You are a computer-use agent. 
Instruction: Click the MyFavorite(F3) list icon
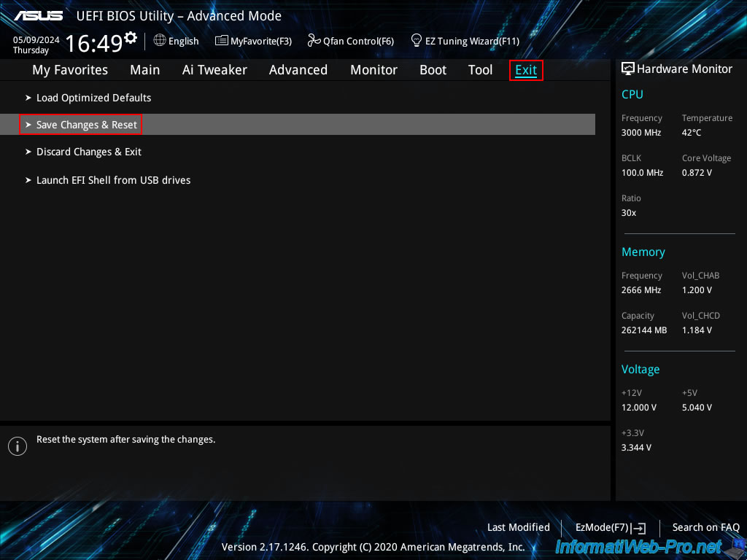click(x=222, y=41)
